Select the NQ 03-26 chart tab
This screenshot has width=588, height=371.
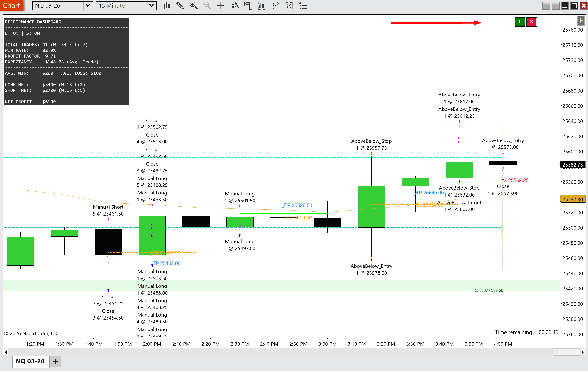30,361
